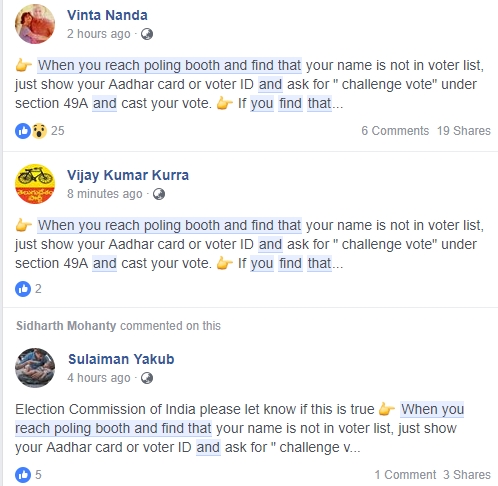Click the wow reaction emoji under Vinta Nanda's post
Image resolution: width=498 pixels, height=486 pixels.
coord(39,131)
